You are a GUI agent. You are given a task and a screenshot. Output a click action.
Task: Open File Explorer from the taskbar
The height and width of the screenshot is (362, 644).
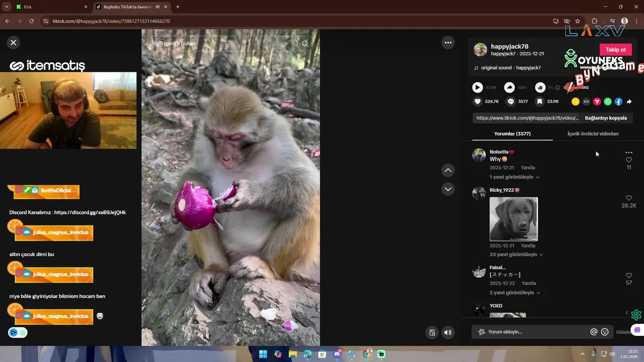pyautogui.click(x=293, y=354)
